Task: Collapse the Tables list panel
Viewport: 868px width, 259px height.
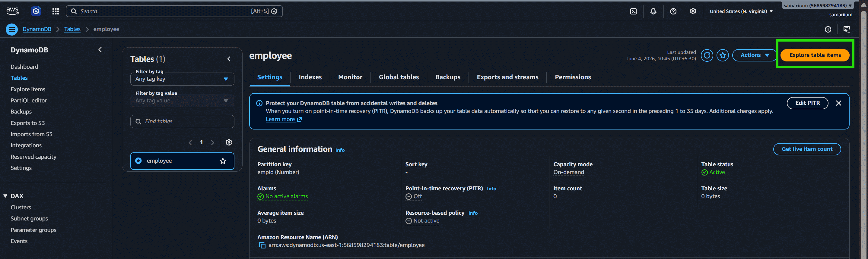Action: click(x=229, y=59)
